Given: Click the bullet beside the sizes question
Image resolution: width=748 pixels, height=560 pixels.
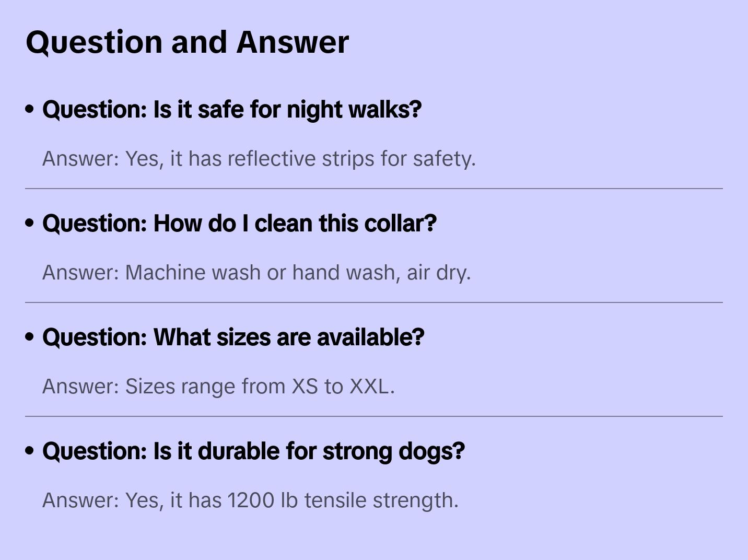Looking at the screenshot, I should 30,337.
